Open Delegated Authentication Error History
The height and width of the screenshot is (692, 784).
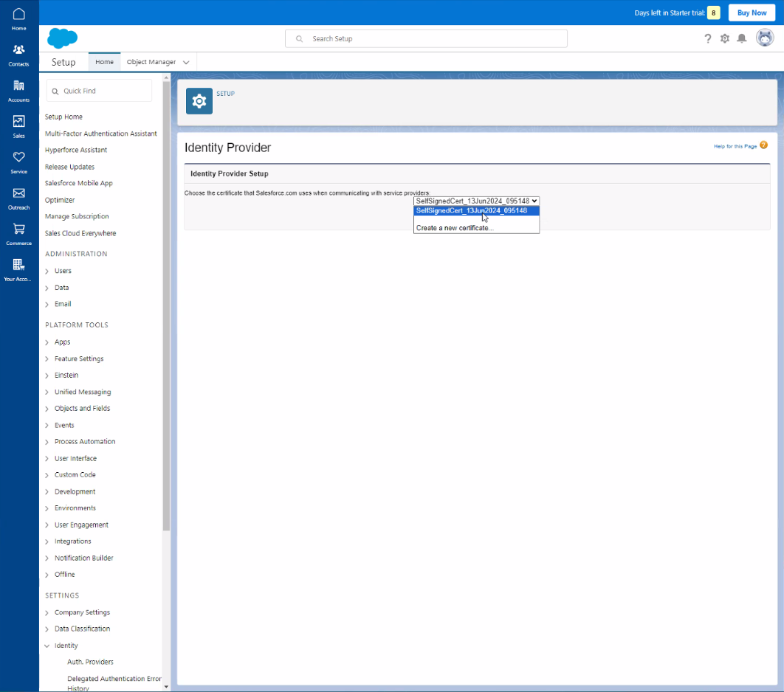pyautogui.click(x=114, y=683)
